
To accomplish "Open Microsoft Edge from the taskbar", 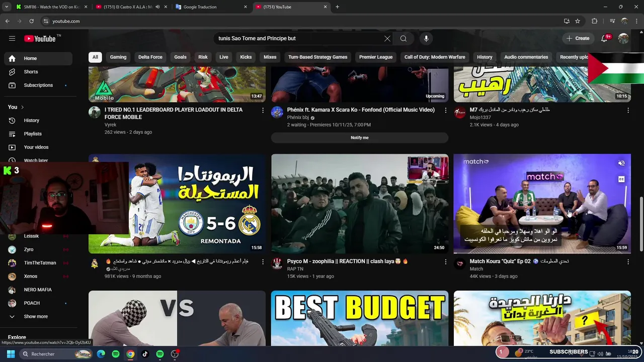I will pos(101,354).
